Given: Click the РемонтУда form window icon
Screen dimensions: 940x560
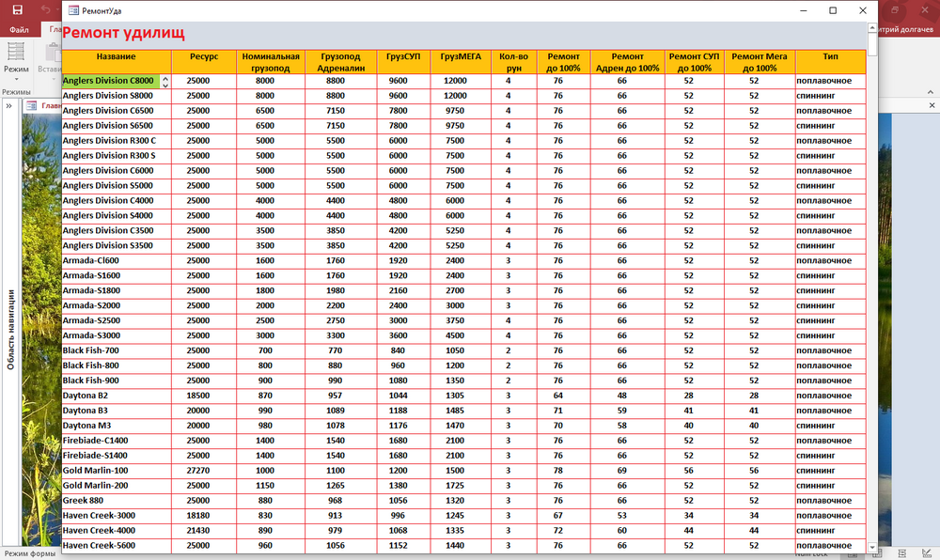Looking at the screenshot, I should (x=74, y=10).
